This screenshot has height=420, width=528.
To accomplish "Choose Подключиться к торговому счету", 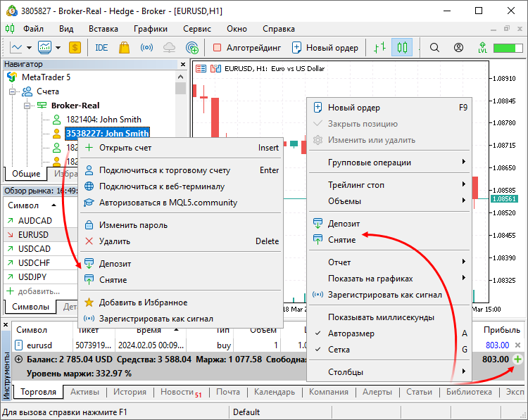I will [180, 170].
